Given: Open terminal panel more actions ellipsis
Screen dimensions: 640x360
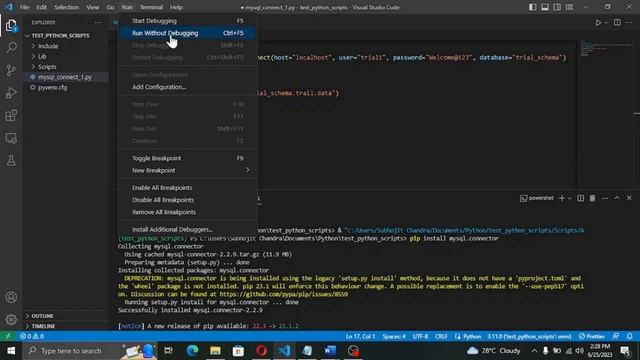Looking at the screenshot, I should coord(604,198).
